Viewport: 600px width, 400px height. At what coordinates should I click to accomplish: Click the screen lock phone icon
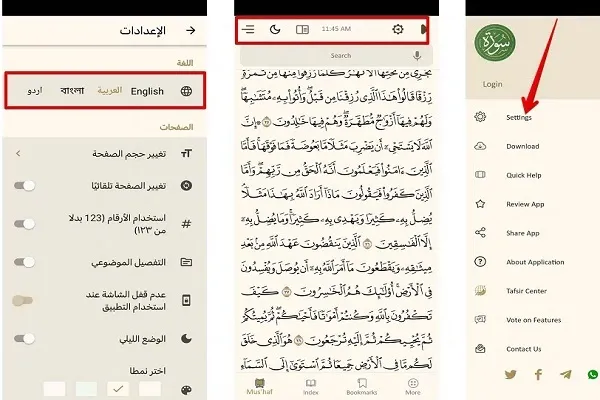coord(186,300)
